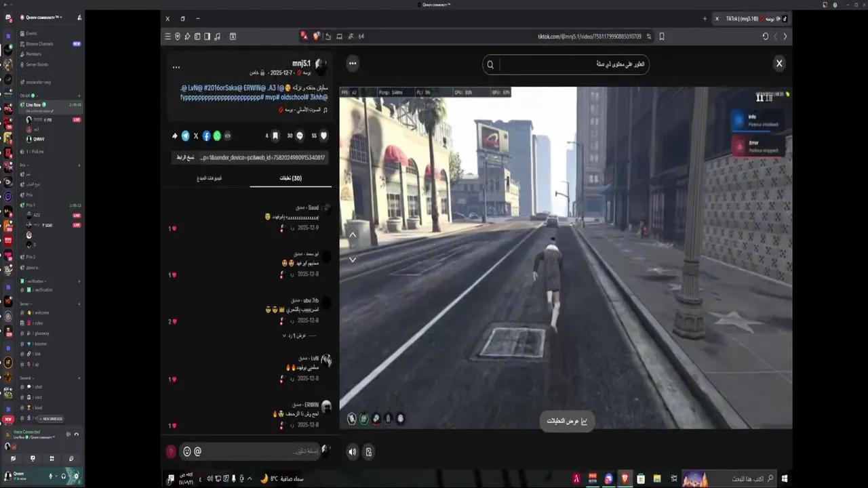Open new browser tab with plus icon
The height and width of the screenshot is (488, 868).
tap(705, 19)
